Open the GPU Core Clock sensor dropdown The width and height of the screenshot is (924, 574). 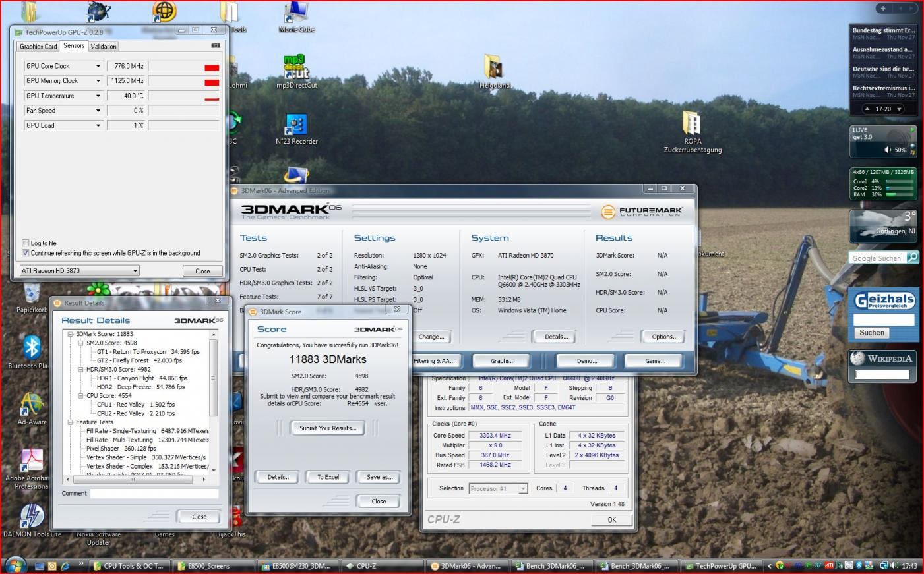98,66
